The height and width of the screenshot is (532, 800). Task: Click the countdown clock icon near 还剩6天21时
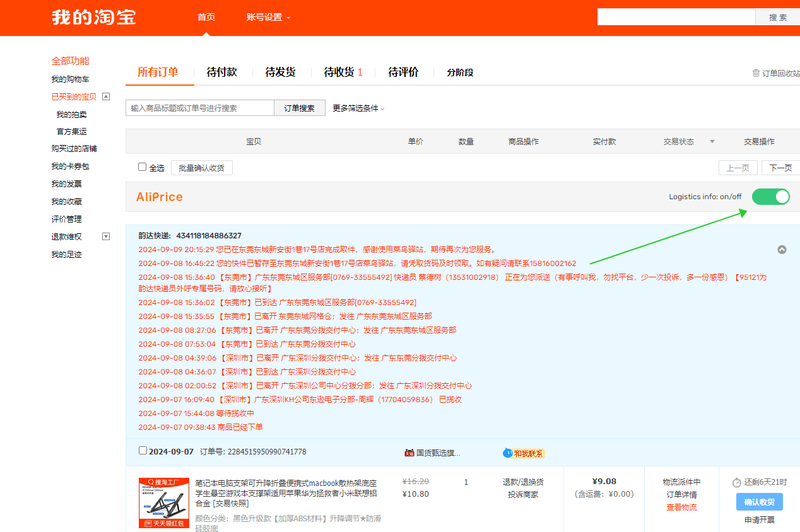pos(737,482)
